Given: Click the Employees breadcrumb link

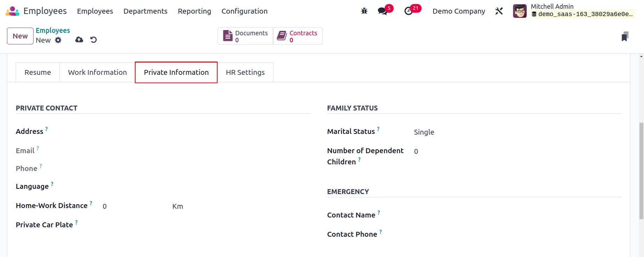Looking at the screenshot, I should coord(53,30).
